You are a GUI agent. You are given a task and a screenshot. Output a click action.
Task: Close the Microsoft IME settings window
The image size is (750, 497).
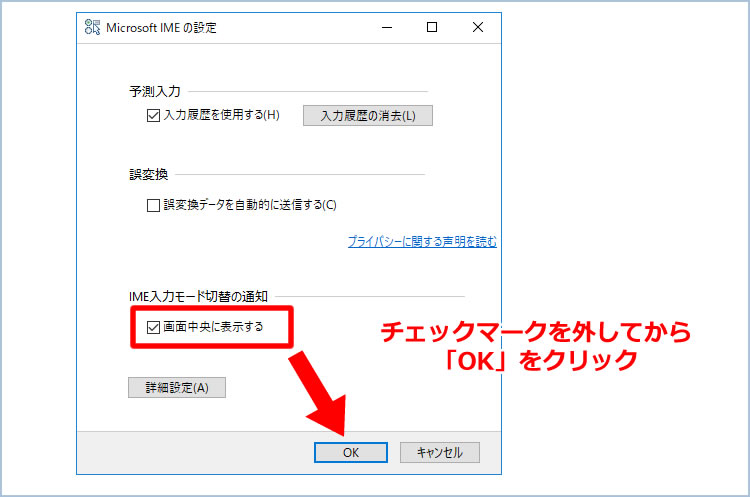[478, 27]
